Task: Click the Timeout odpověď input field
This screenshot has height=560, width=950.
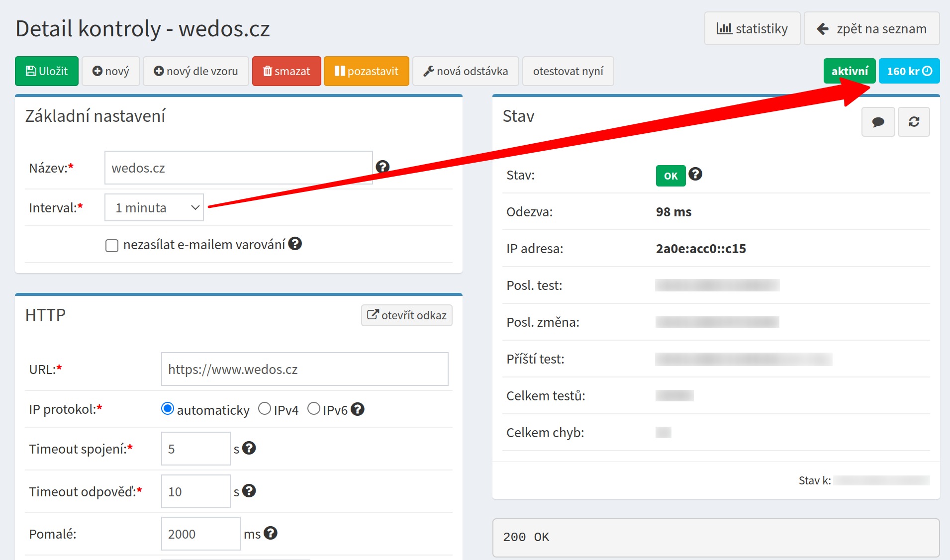Action: coord(196,491)
